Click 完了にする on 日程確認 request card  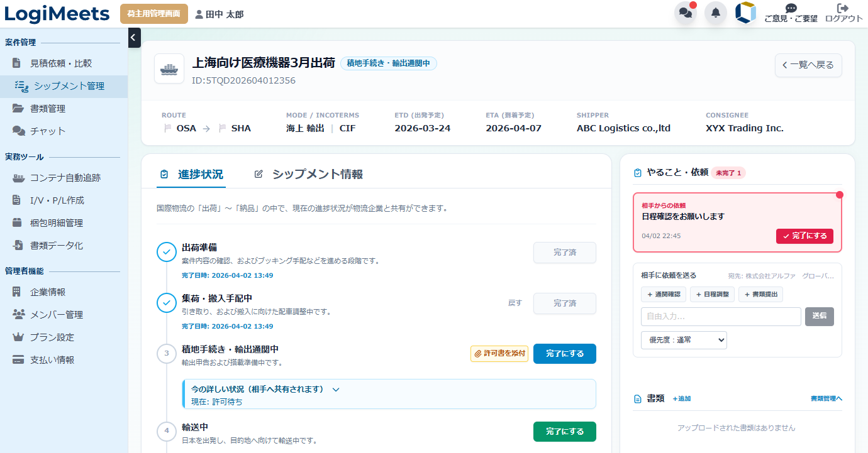(804, 236)
